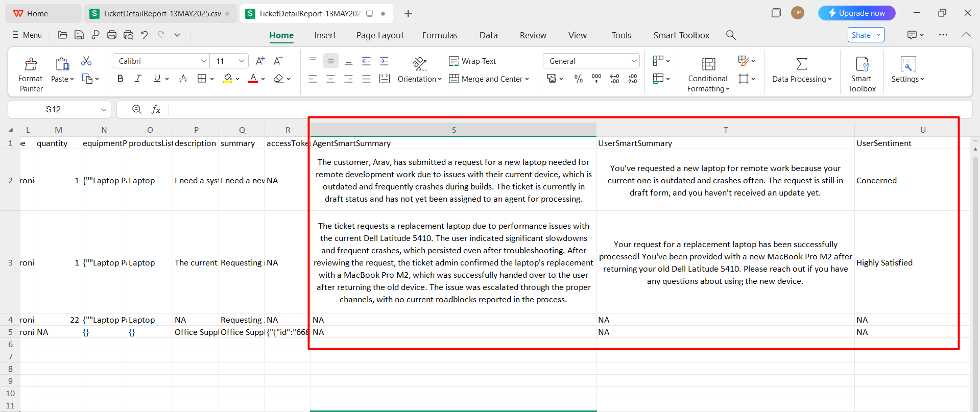Toggle Top Align for cells
Image resolution: width=980 pixels, height=412 pixels.
[313, 61]
